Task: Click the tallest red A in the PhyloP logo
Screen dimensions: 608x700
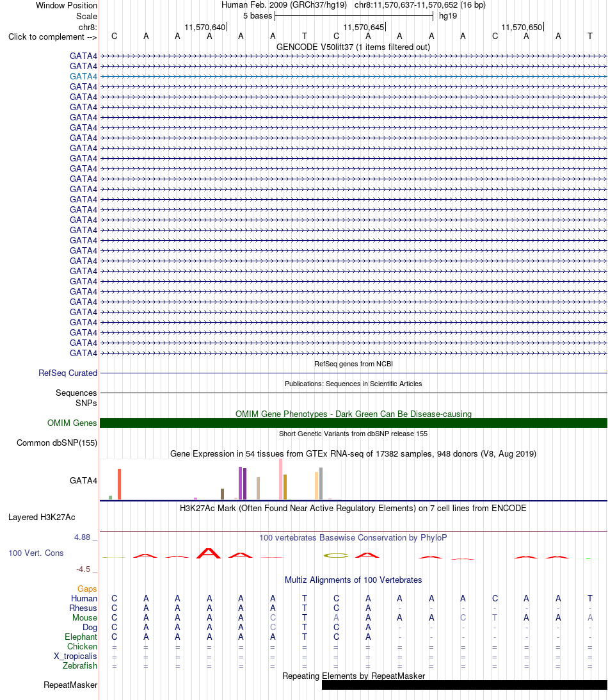Action: [209, 553]
